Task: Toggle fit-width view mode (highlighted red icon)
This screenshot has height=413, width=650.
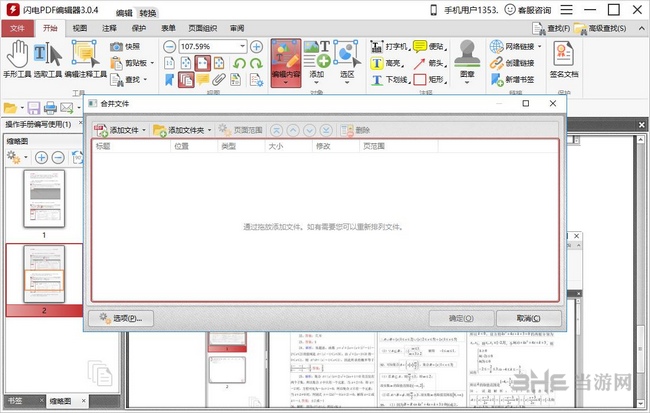Action: tap(203, 63)
